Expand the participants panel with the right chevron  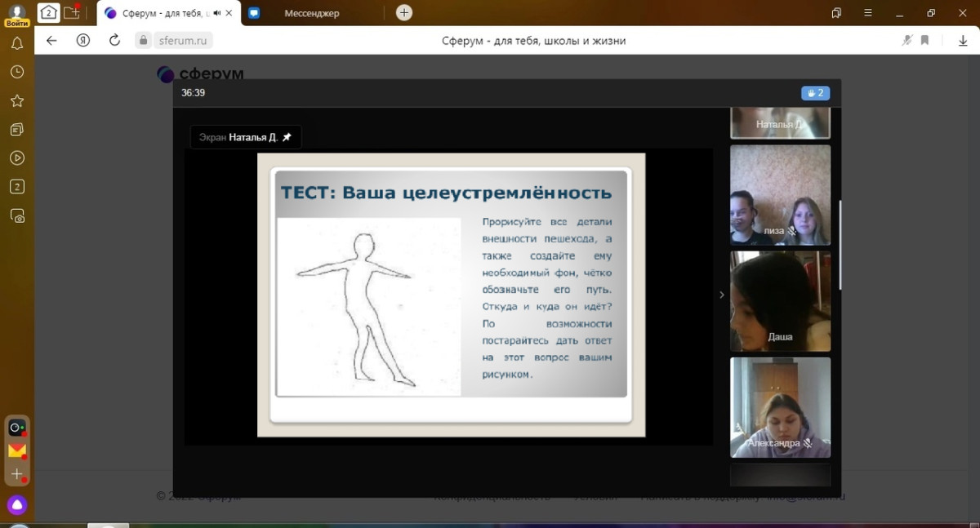721,295
